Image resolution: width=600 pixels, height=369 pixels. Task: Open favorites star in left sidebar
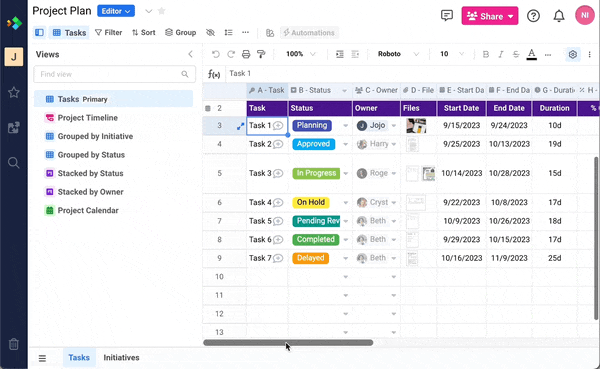pos(14,92)
